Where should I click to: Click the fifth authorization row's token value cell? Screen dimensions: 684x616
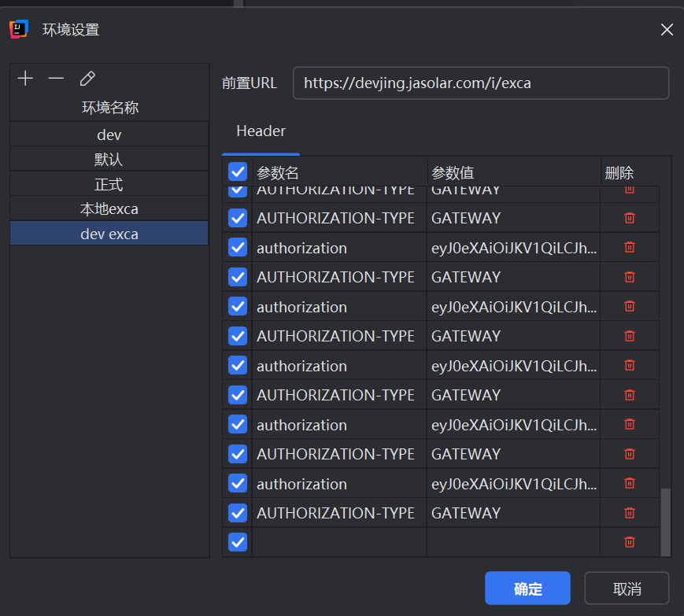pyautogui.click(x=513, y=484)
